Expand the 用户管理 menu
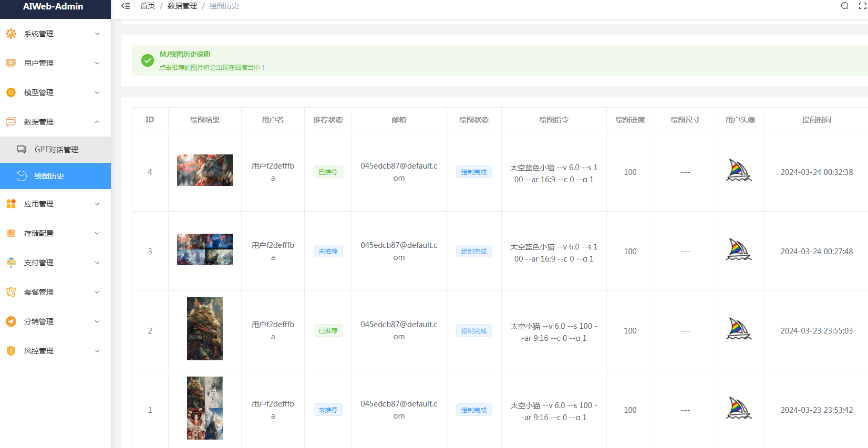This screenshot has height=448, width=868. tap(55, 63)
